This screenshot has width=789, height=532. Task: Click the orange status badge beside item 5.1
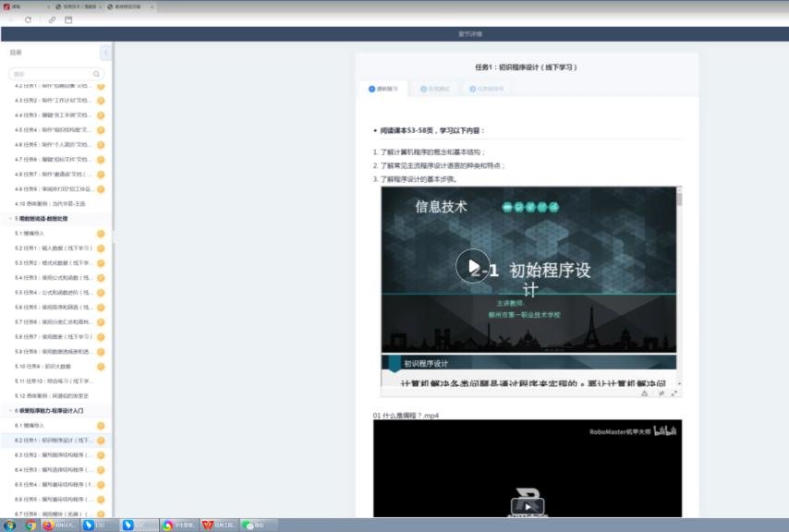101,234
